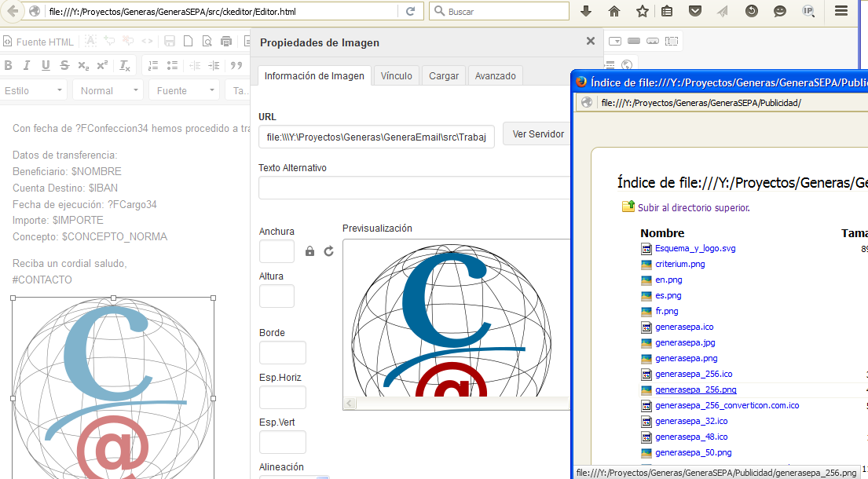
Task: Click Remove Format icon
Action: click(x=125, y=65)
